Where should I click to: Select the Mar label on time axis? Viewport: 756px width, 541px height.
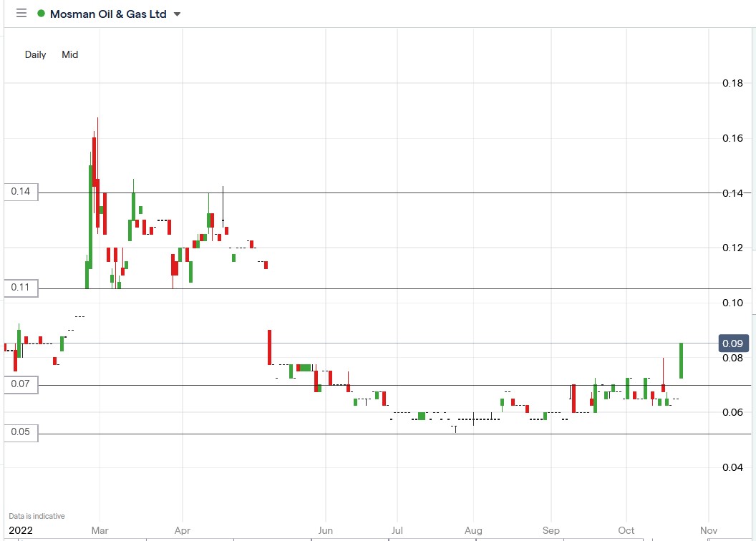click(100, 530)
